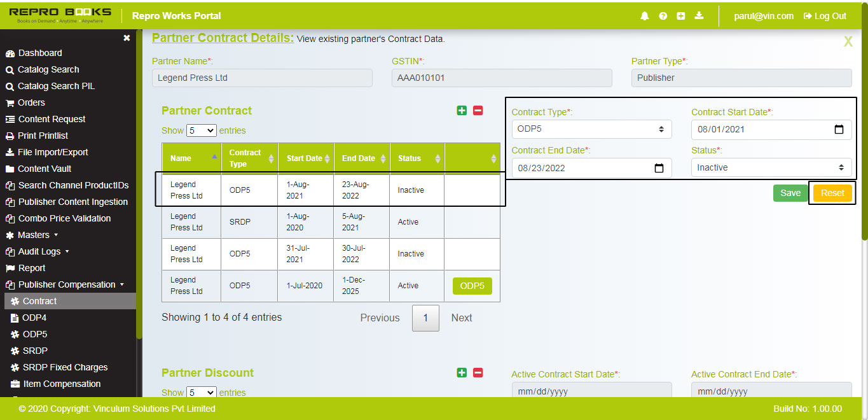The width and height of the screenshot is (868, 420).
Task: Click the download icon in header
Action: tap(699, 16)
